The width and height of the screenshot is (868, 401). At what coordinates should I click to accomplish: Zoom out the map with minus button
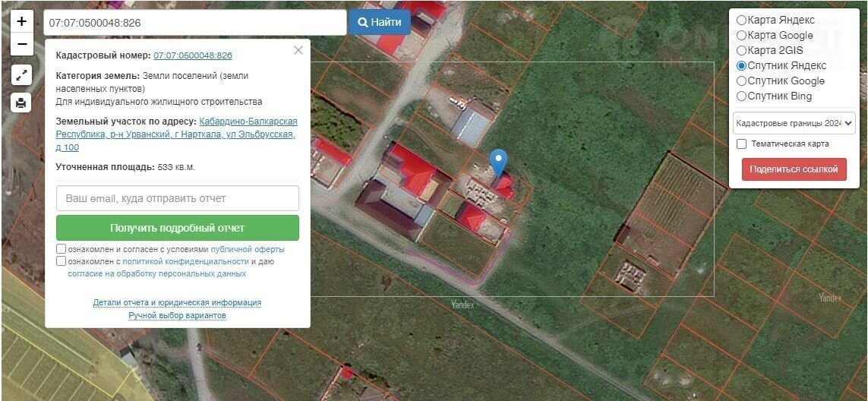coord(21,44)
